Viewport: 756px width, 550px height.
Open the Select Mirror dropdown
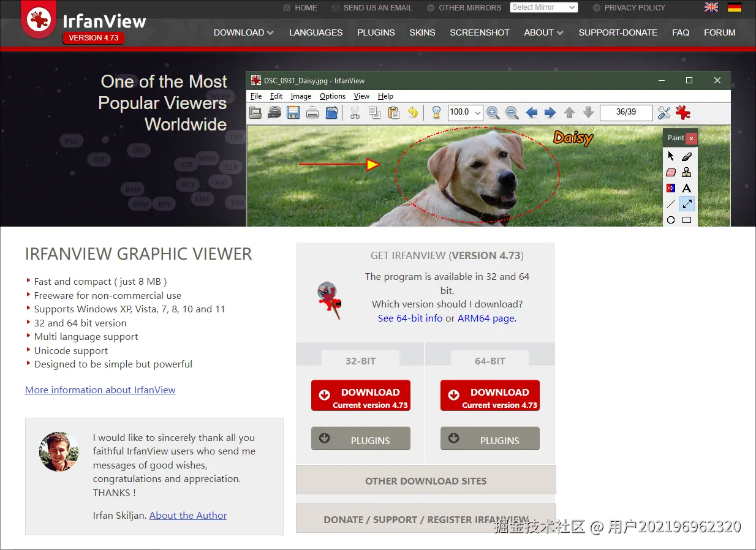point(544,7)
